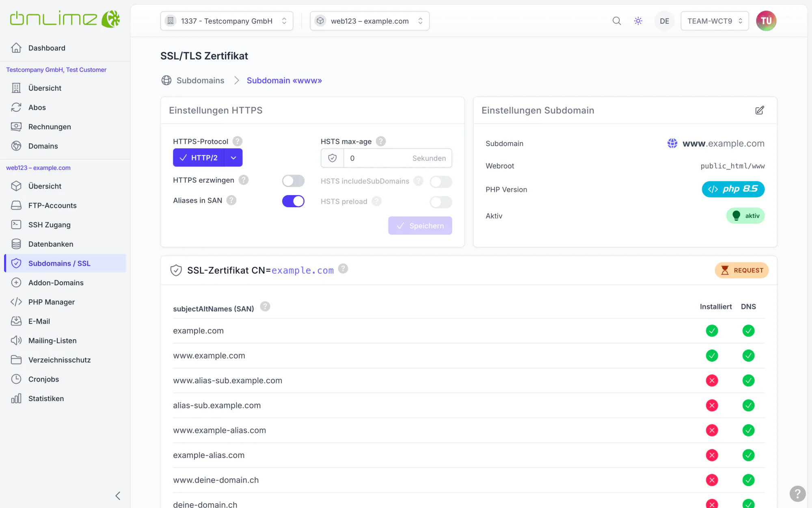This screenshot has width=812, height=508.
Task: Open help for subjectAltNames (SAN)
Action: (x=265, y=306)
